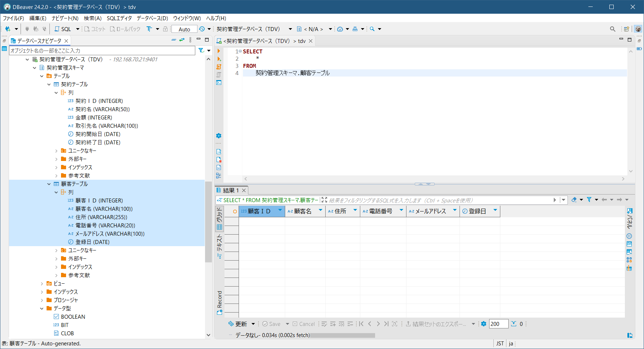Image resolution: width=644 pixels, height=349 pixels.
Task: Click the Save button in results toolbar
Action: click(271, 324)
